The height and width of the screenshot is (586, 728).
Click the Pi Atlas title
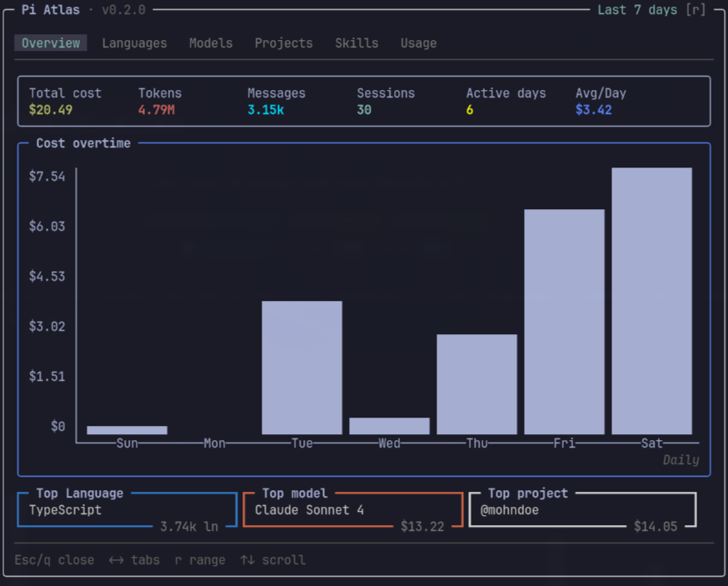coord(51,10)
